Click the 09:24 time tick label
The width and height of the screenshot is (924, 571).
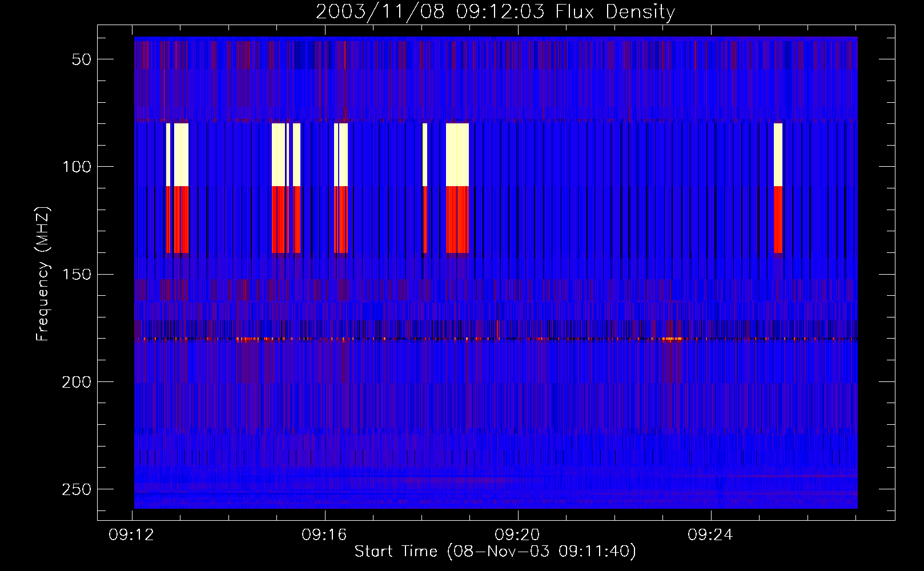[710, 535]
